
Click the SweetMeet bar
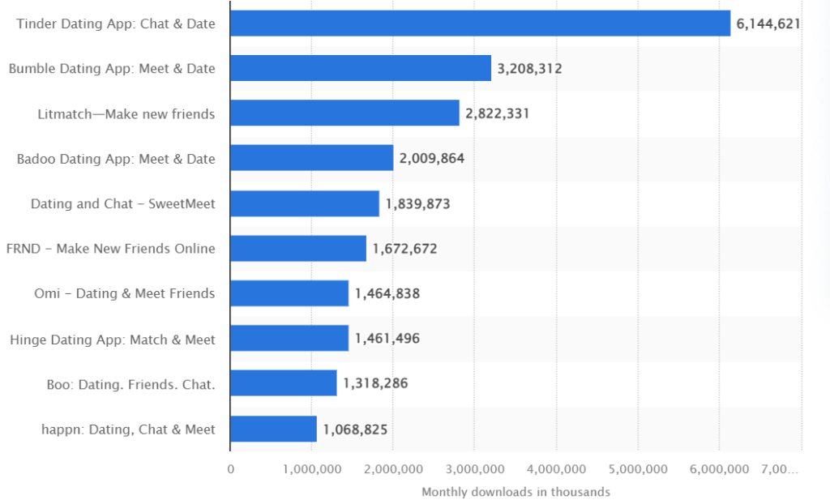point(305,203)
